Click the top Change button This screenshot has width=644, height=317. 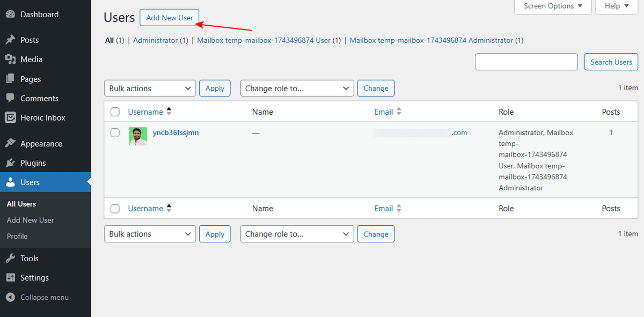coord(376,89)
